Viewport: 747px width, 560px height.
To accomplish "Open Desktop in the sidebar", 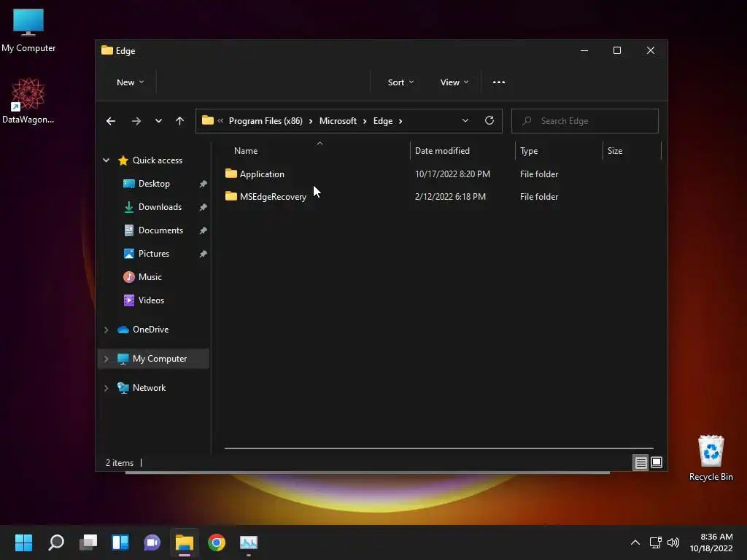I will click(154, 184).
